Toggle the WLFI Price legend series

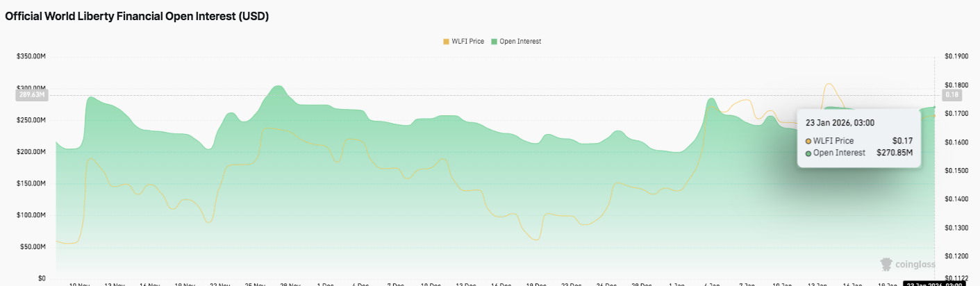click(463, 42)
